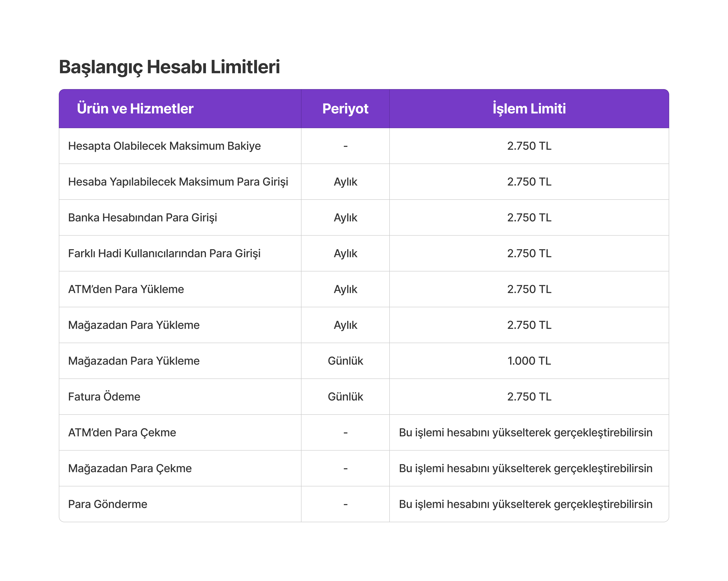728x581 pixels.
Task: Select the 'Para Gönderme' row label
Action: click(x=107, y=504)
